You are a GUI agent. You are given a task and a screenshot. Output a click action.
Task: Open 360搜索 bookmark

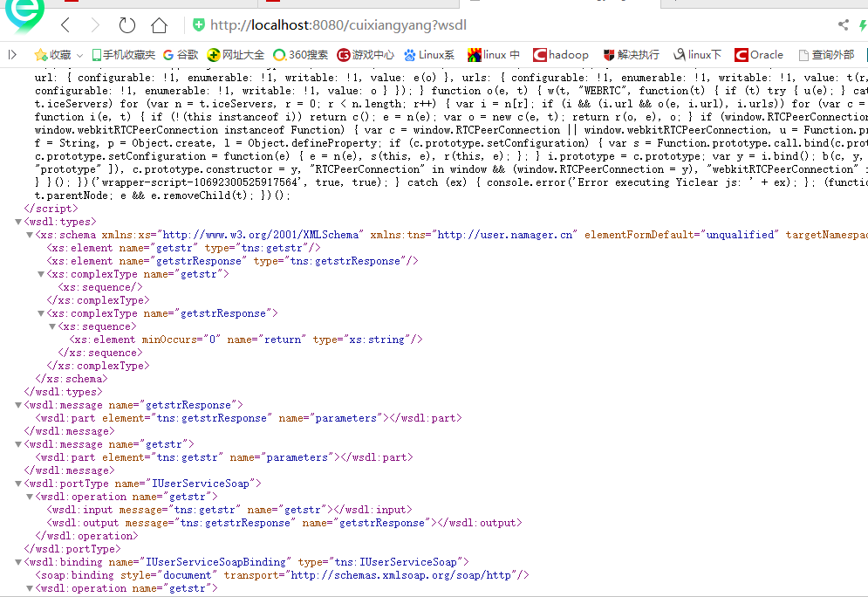coord(301,55)
